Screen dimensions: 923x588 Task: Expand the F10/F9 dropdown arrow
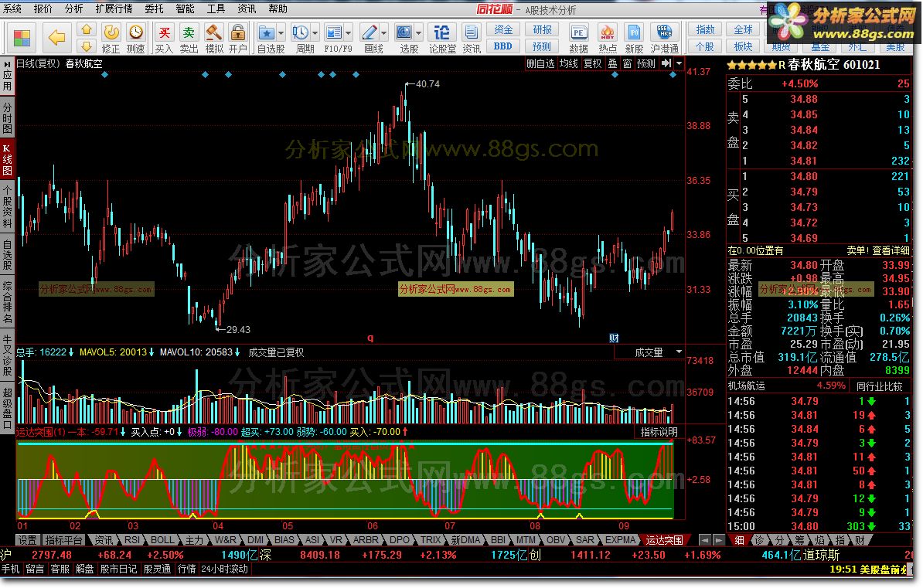(349, 33)
